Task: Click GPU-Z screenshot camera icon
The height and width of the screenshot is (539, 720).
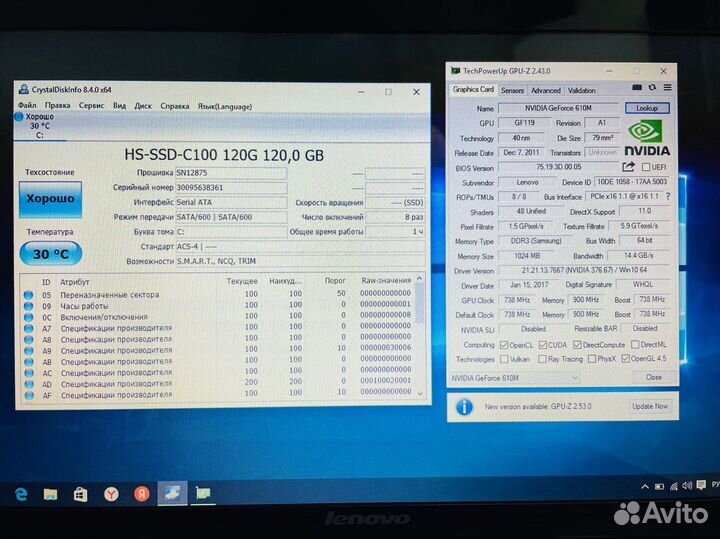Action: pos(636,87)
